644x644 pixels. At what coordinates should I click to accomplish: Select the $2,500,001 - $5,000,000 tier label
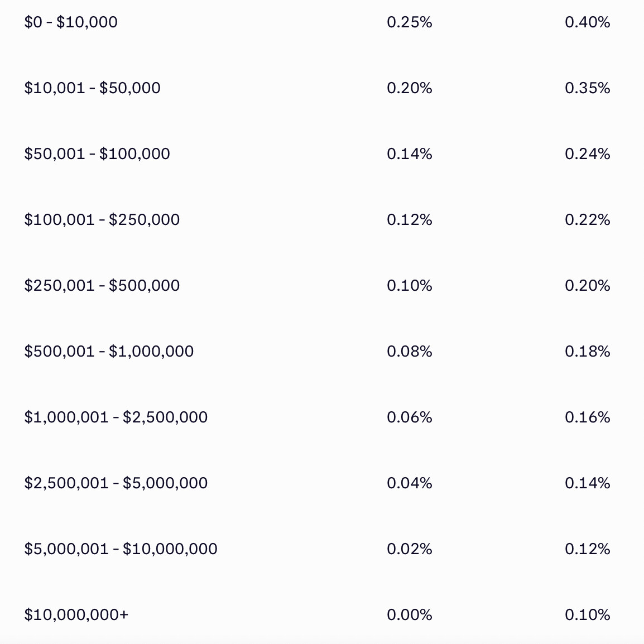point(116,483)
